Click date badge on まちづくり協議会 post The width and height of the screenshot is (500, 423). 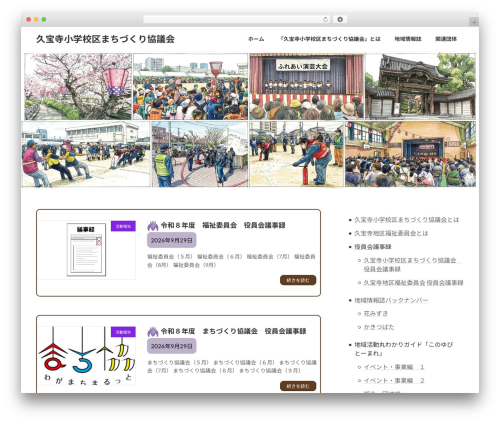171,346
